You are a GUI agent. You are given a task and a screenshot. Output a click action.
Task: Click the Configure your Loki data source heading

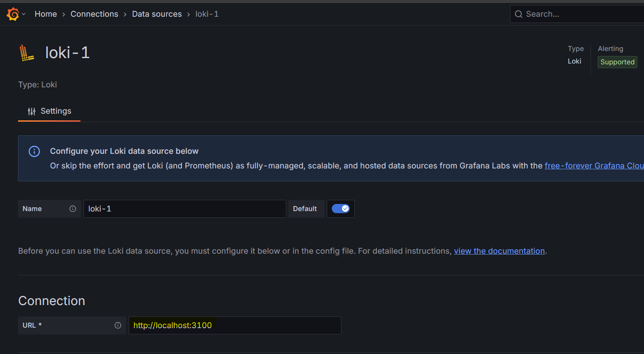pyautogui.click(x=124, y=151)
